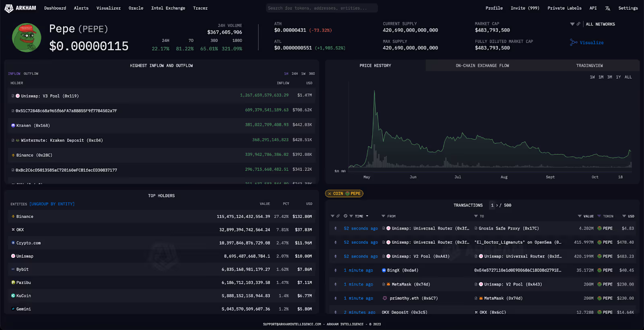This screenshot has height=330, width=644.
Task: Click the Kraken (0x16B) logo icon
Action: (x=13, y=125)
